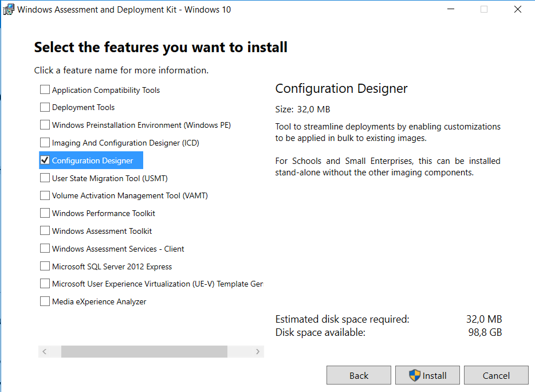Viewport: 535px width, 392px height.
Task: Enable Microsoft SQL Server 2012 Express
Action: [45, 266]
